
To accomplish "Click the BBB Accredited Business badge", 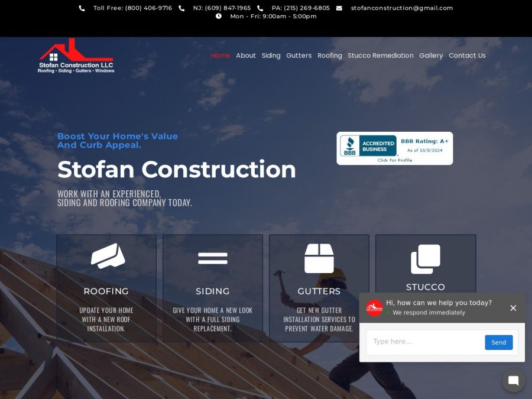I will (x=394, y=148).
